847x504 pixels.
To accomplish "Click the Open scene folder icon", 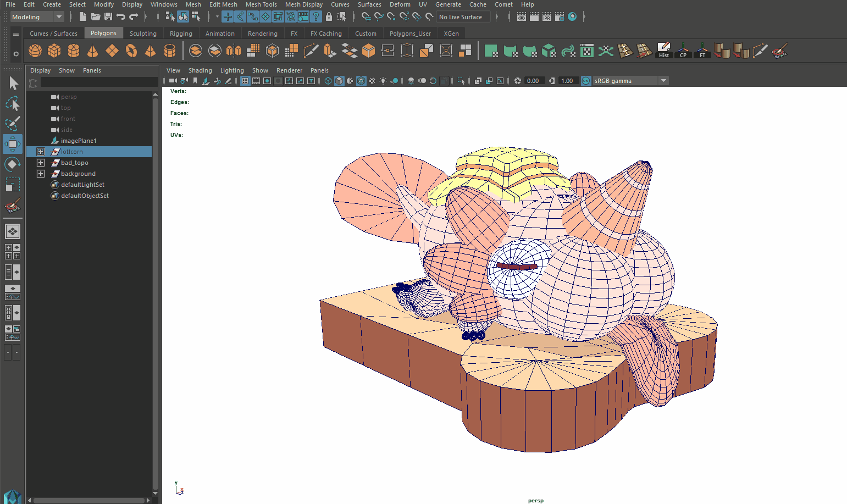I will 96,17.
